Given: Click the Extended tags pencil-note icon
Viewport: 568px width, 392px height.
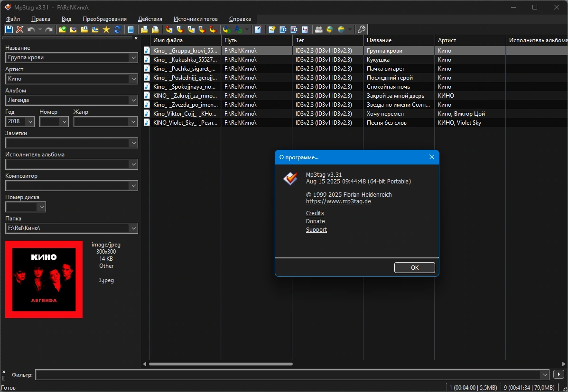Looking at the screenshot, I should click(258, 29).
